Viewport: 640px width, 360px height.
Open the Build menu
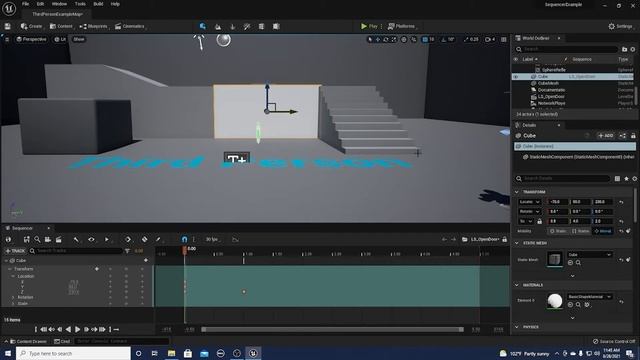tap(98, 4)
